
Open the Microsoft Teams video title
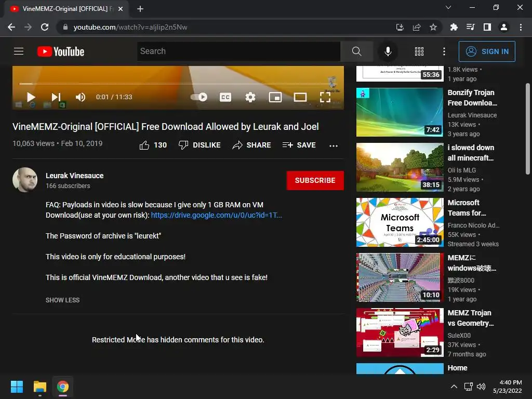(x=467, y=208)
